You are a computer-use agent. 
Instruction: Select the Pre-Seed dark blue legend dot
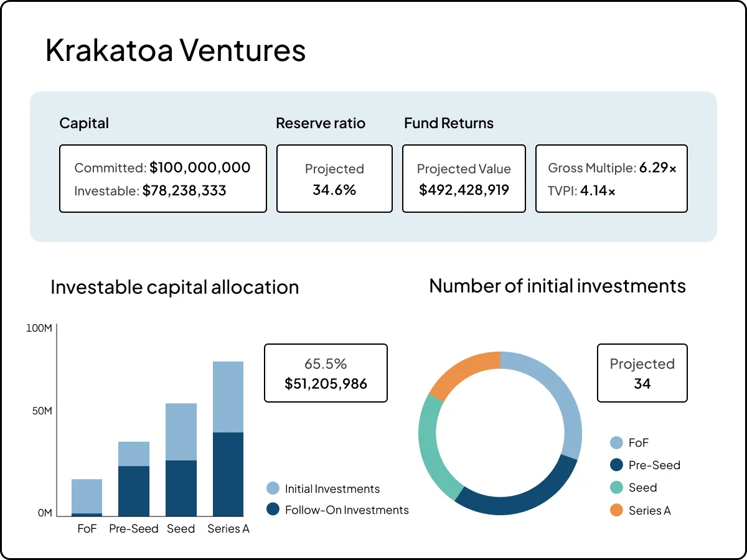click(x=616, y=465)
